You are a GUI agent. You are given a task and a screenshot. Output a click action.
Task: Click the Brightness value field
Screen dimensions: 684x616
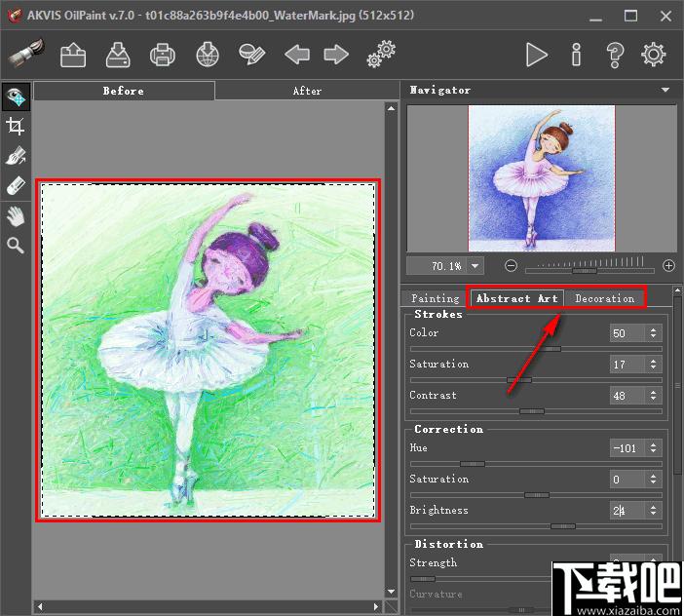coord(627,510)
